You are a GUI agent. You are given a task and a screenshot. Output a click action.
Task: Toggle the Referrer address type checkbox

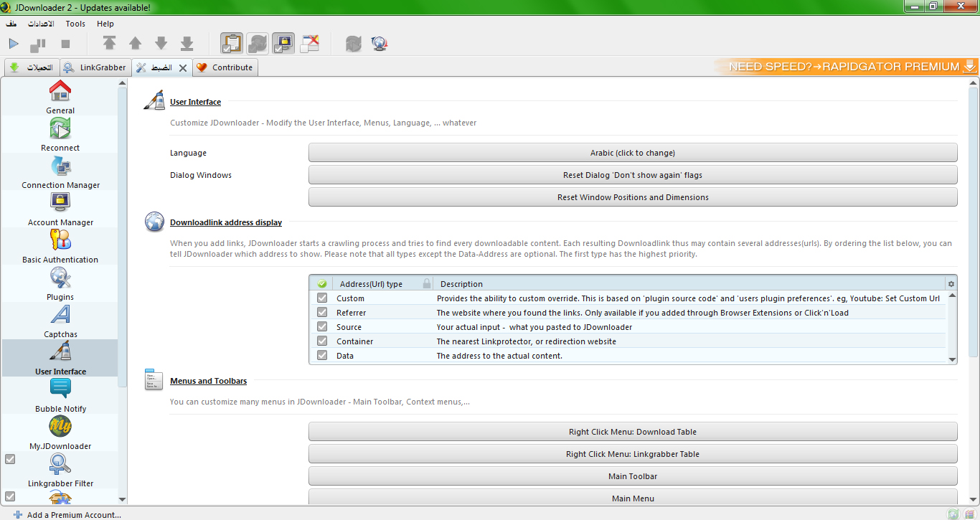[322, 313]
